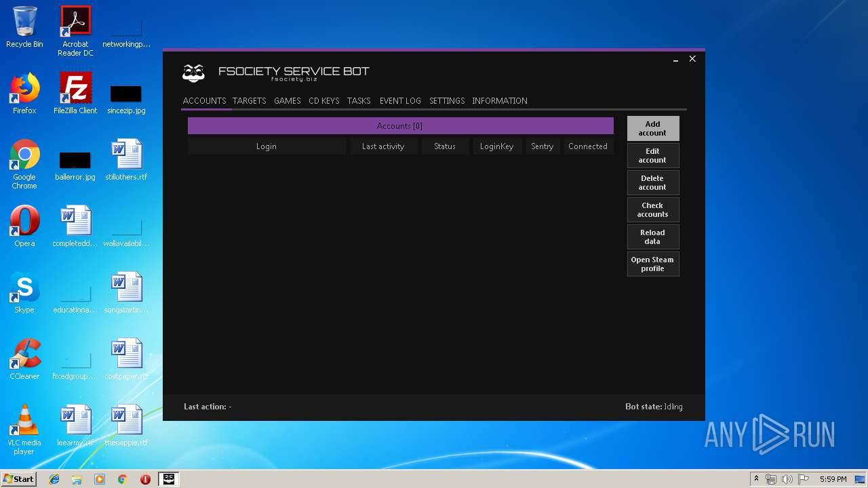
Task: Show the INFORMATION tab
Action: [x=500, y=101]
